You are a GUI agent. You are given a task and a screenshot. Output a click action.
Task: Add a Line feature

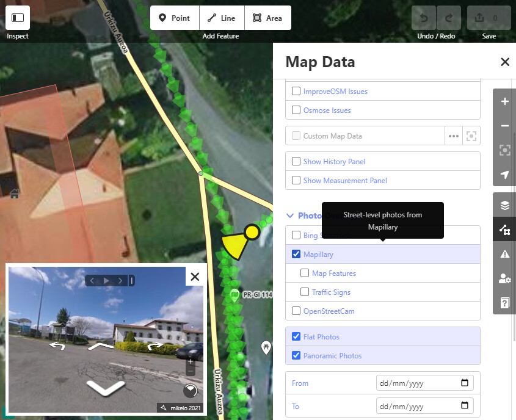[222, 18]
